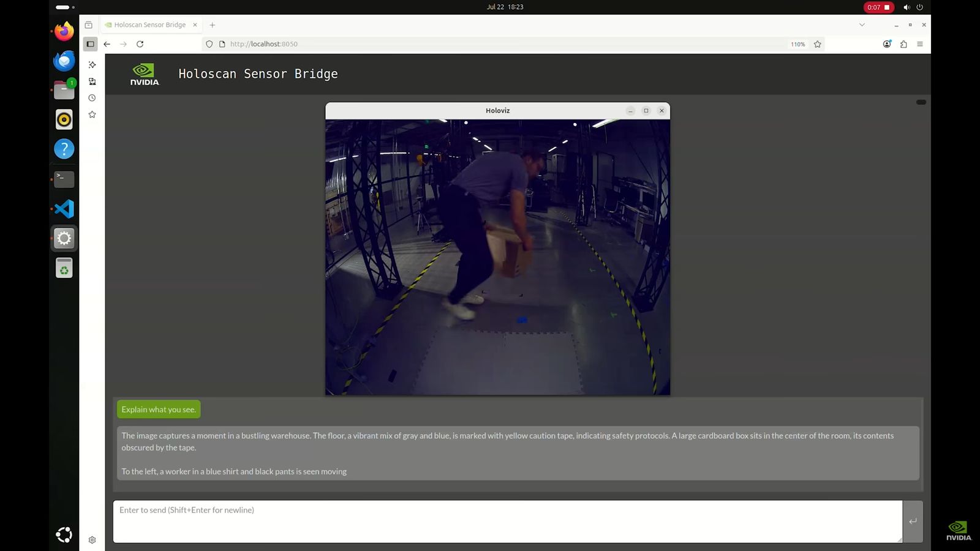Toggle the Firefox sidebar panel button
980x551 pixels.
[90, 44]
